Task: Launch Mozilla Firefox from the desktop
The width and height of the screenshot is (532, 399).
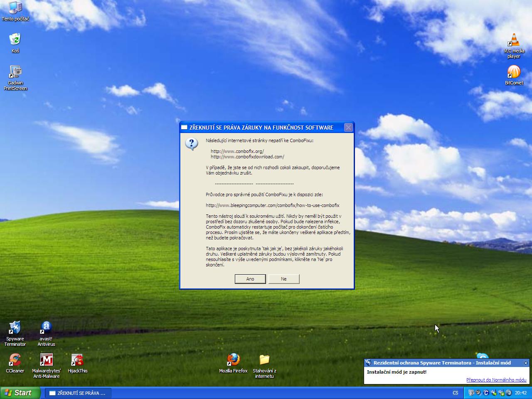Action: (233, 360)
